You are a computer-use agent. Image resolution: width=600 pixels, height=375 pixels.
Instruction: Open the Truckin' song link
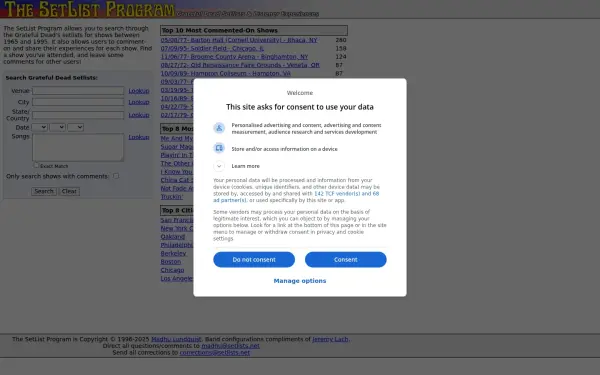pos(172,197)
